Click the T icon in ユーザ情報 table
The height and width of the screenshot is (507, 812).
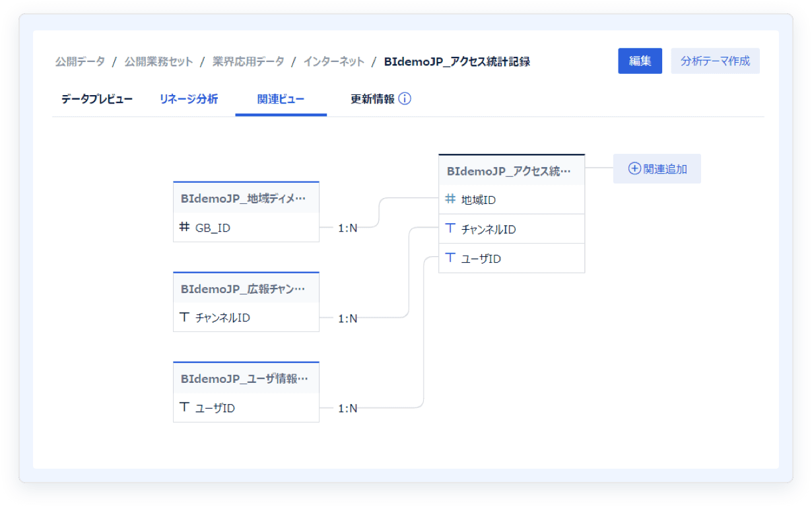point(184,408)
